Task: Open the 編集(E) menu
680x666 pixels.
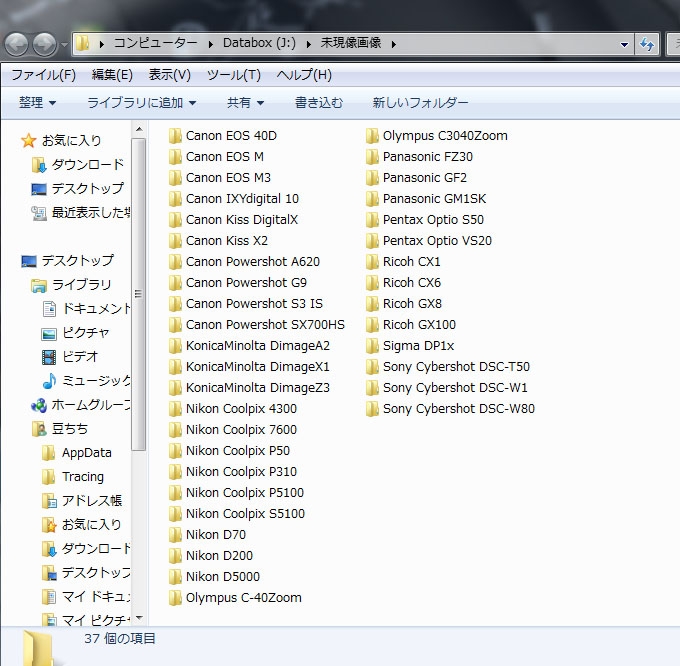Action: coord(112,75)
